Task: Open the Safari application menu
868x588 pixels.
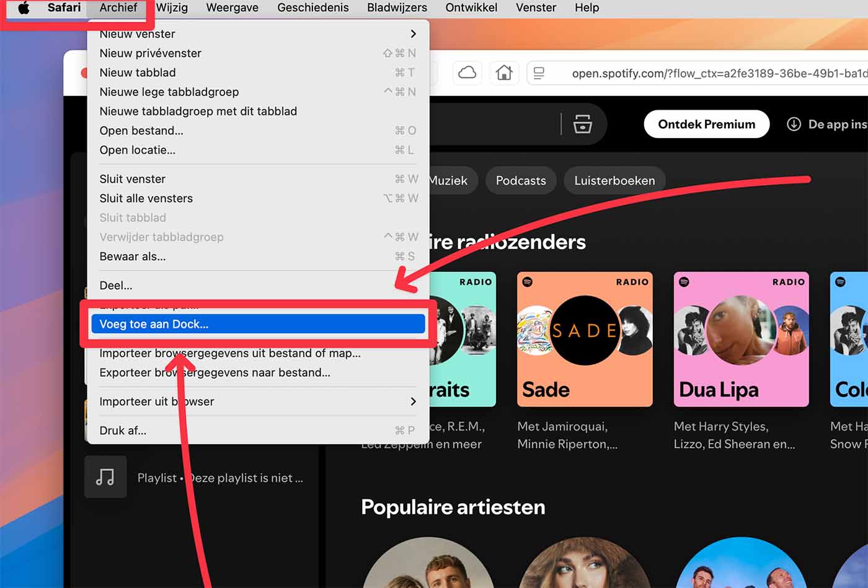Action: click(64, 7)
